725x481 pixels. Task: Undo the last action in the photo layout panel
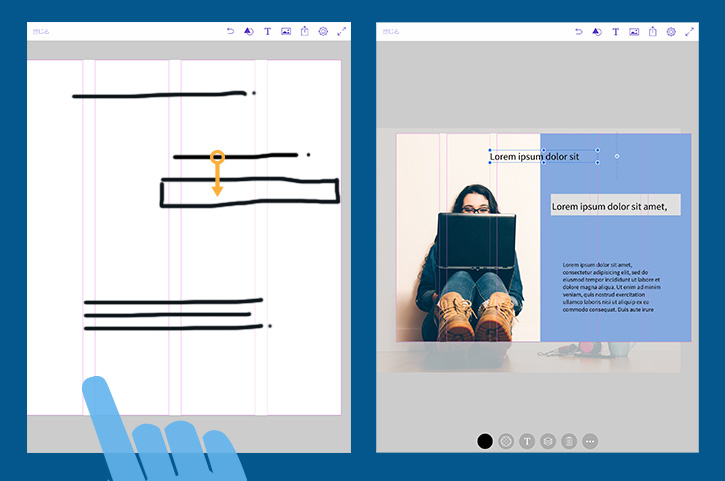pyautogui.click(x=578, y=31)
